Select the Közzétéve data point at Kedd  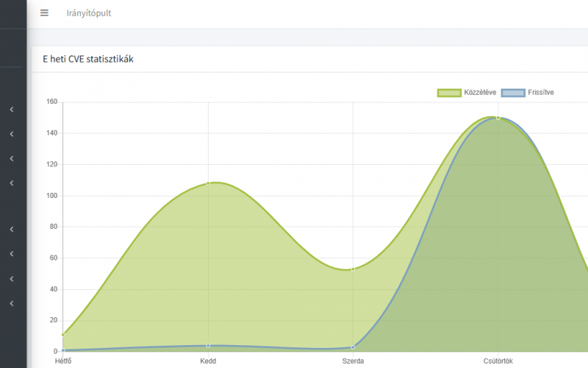(208, 183)
